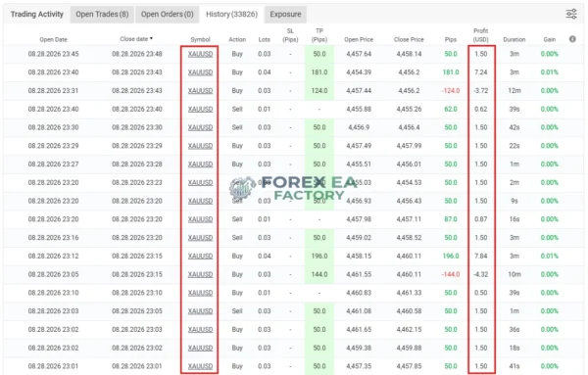Click the TP value 144.0

[319, 274]
